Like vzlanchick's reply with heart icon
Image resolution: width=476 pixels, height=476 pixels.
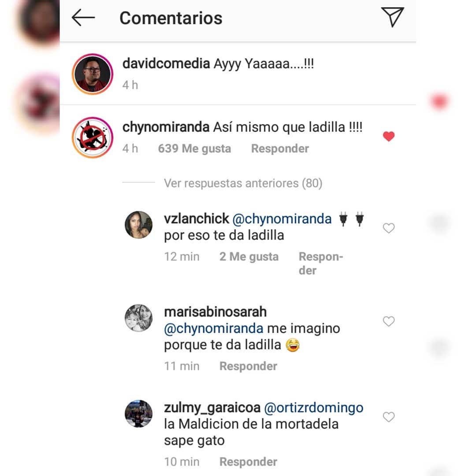click(389, 228)
